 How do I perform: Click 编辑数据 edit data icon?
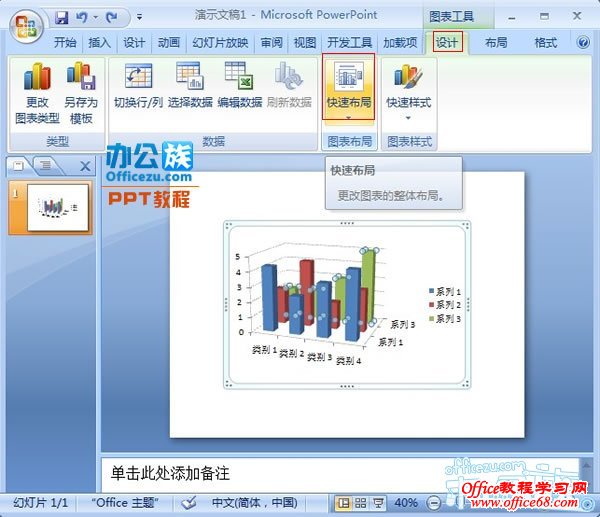(x=240, y=86)
